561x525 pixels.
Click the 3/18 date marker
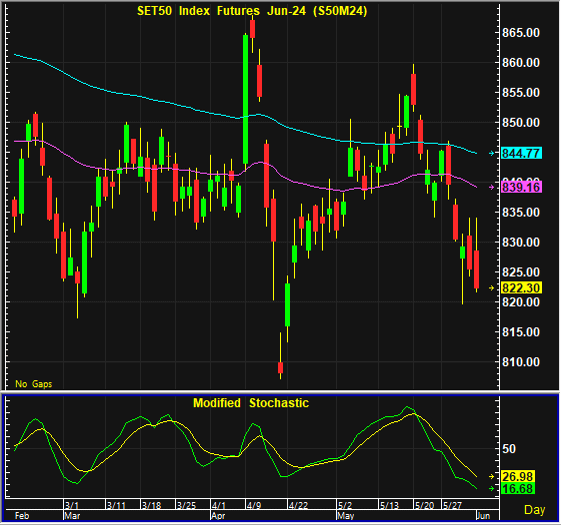click(151, 505)
